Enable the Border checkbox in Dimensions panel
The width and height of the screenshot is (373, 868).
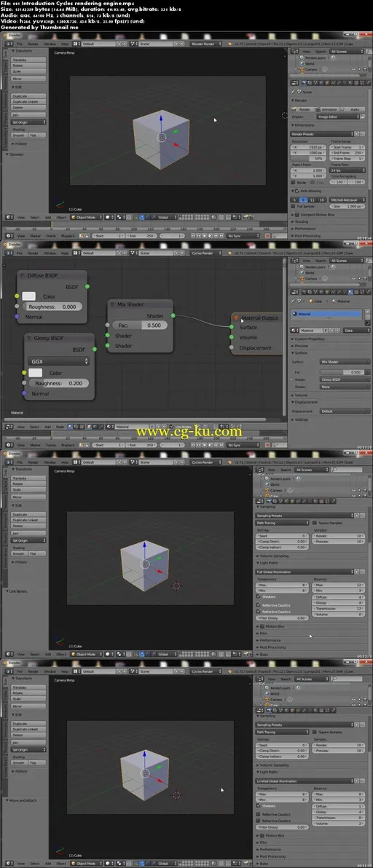[294, 181]
